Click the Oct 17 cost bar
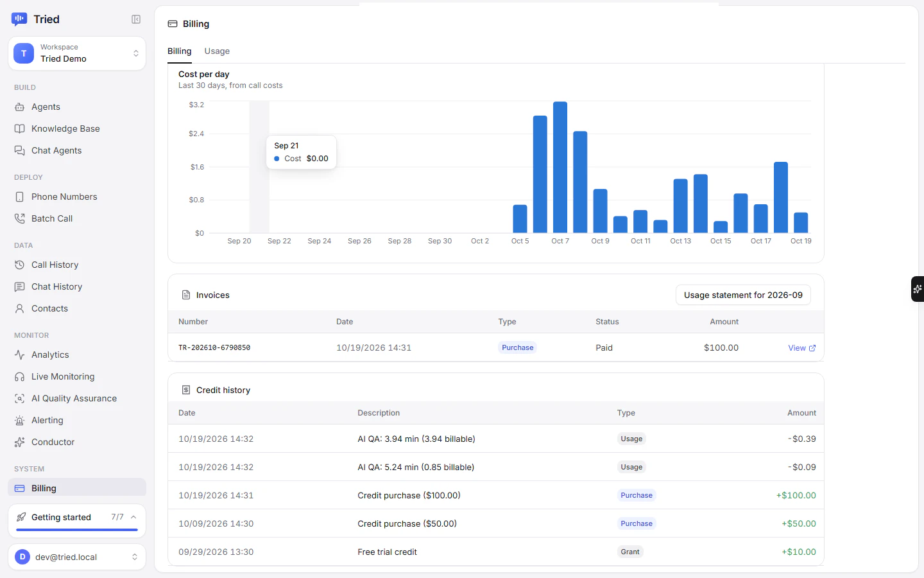 (761, 218)
